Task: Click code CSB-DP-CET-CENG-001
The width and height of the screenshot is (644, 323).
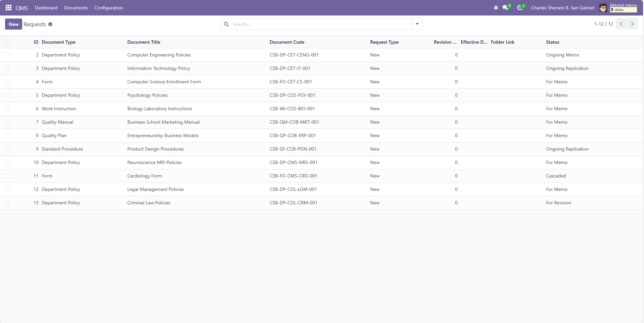Action: coord(294,55)
